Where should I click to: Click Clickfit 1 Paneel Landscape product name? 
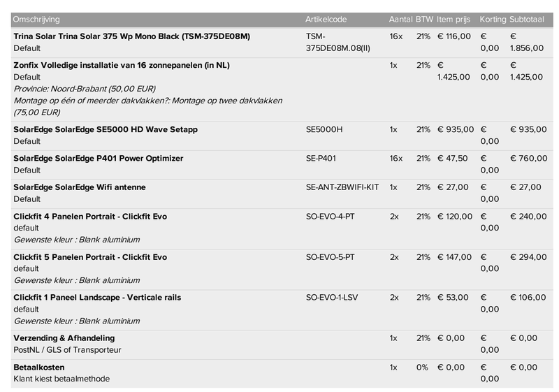coord(97,298)
